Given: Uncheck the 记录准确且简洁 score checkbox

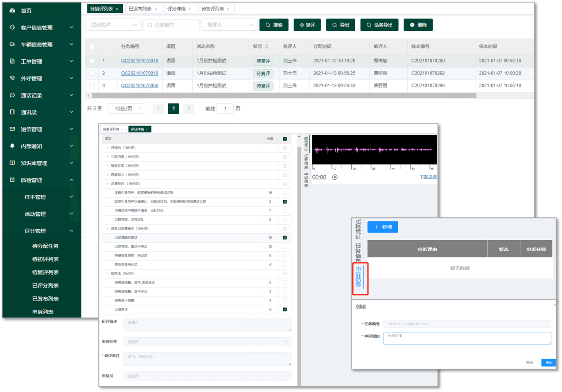Looking at the screenshot, I should pyautogui.click(x=285, y=238).
